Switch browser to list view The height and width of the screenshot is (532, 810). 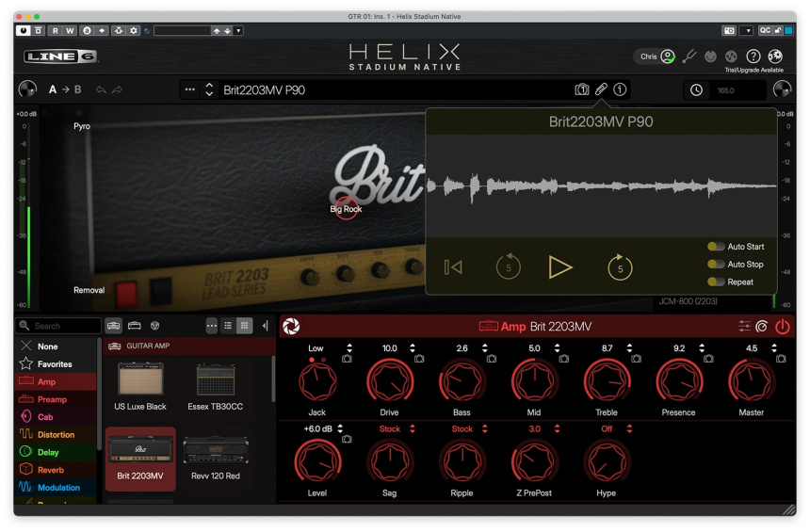pos(228,326)
